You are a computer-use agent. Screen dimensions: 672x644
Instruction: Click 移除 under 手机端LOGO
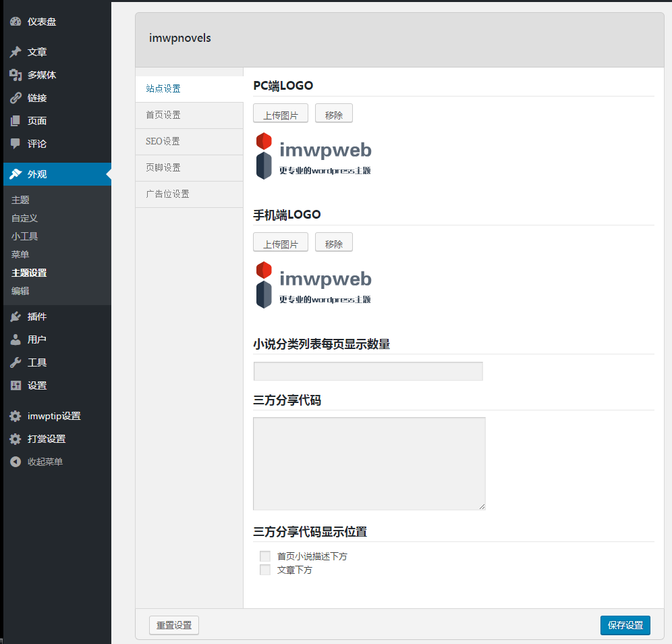pos(334,242)
